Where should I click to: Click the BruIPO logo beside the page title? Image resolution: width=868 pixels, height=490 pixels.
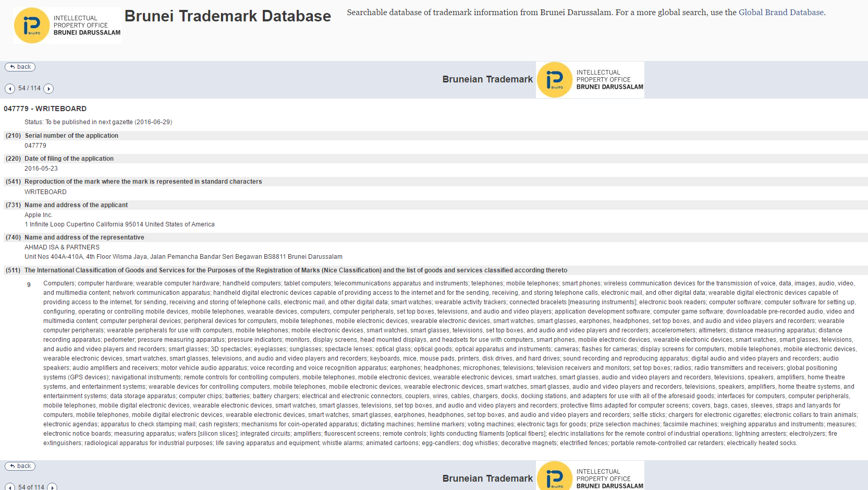tap(67, 26)
